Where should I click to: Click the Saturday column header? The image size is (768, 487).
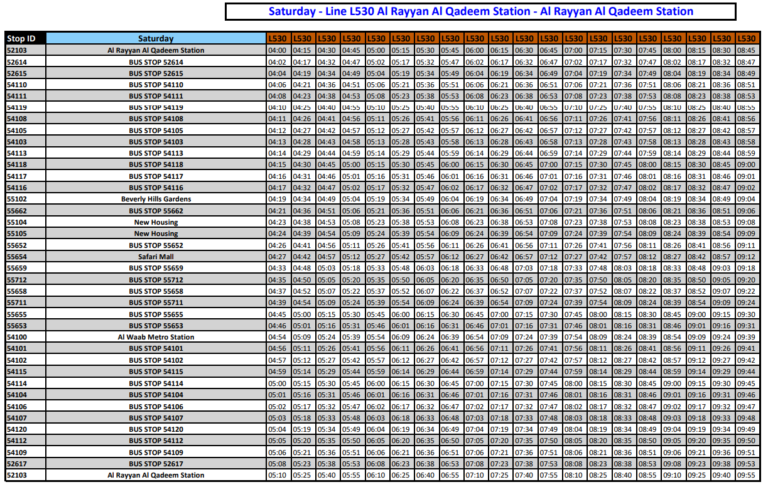(x=156, y=37)
